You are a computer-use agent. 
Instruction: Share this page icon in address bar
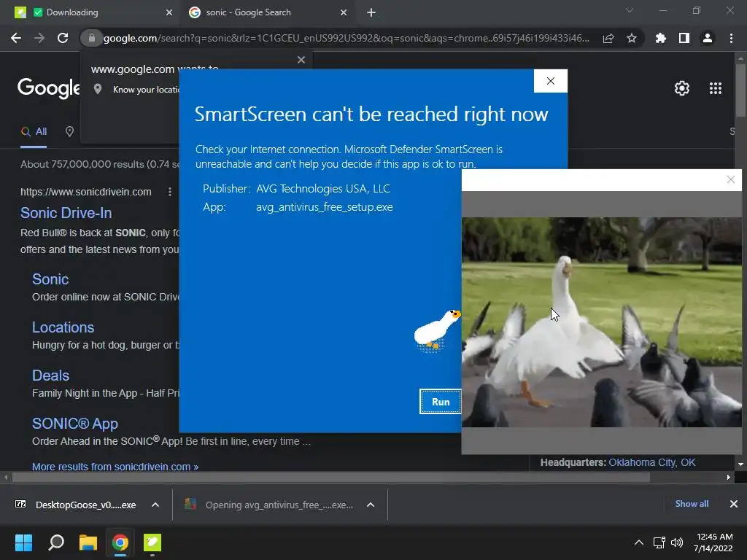coord(608,38)
